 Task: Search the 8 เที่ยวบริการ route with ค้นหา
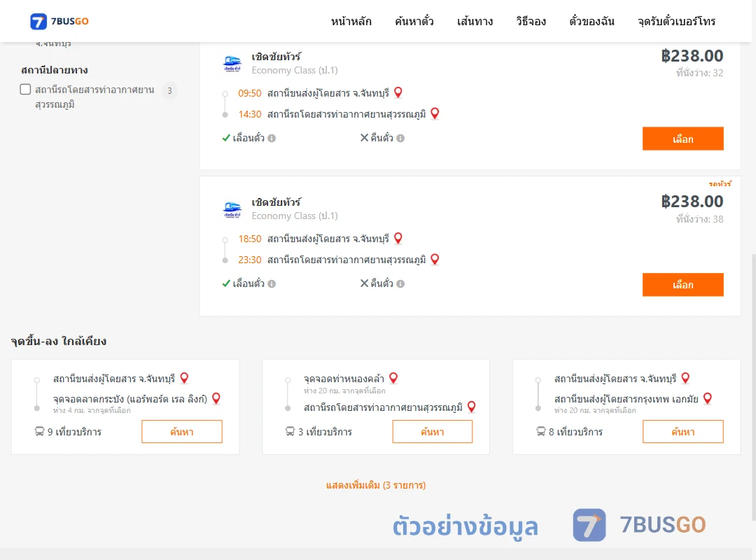point(682,432)
